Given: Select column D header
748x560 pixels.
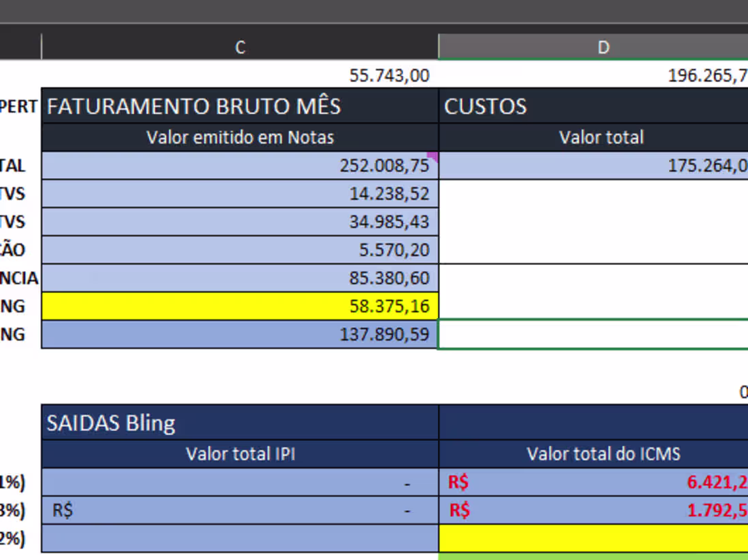Looking at the screenshot, I should [x=602, y=48].
